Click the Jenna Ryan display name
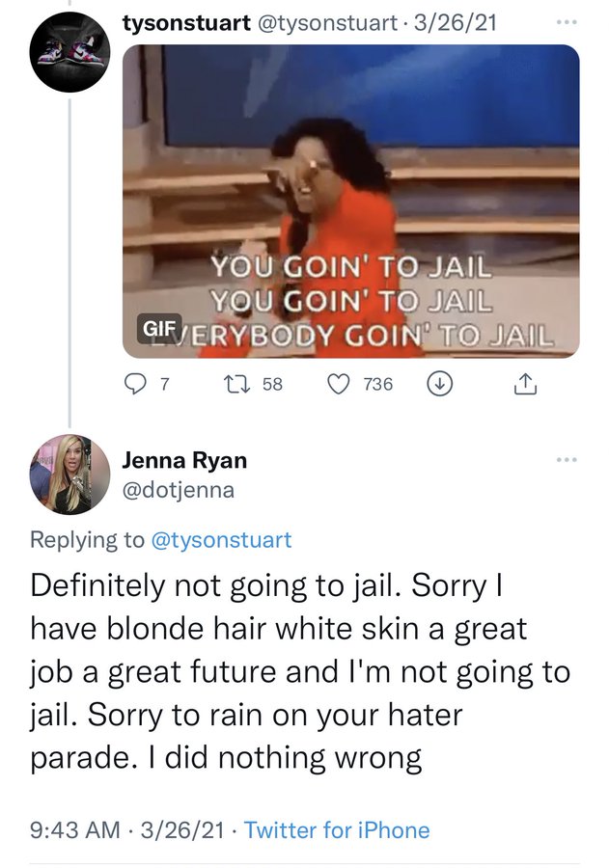 (x=184, y=460)
